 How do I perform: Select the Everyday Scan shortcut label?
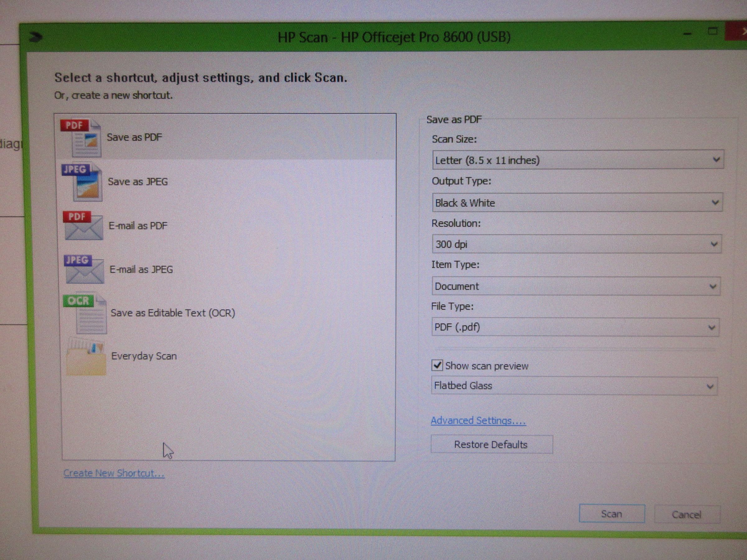pos(144,356)
